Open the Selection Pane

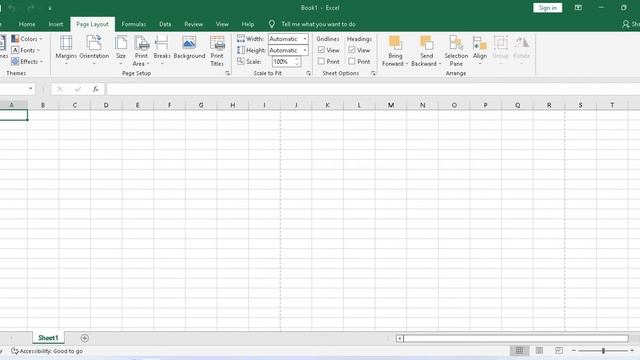pyautogui.click(x=456, y=50)
